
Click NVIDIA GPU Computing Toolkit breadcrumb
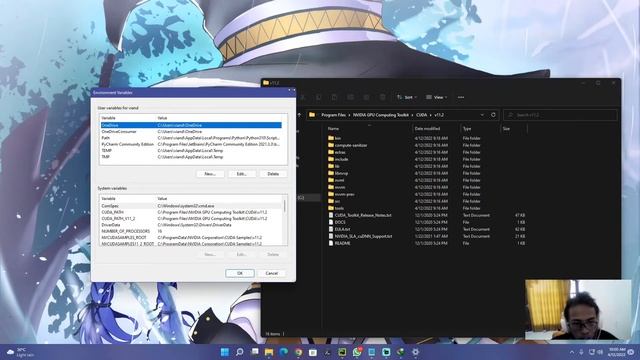[x=380, y=115]
